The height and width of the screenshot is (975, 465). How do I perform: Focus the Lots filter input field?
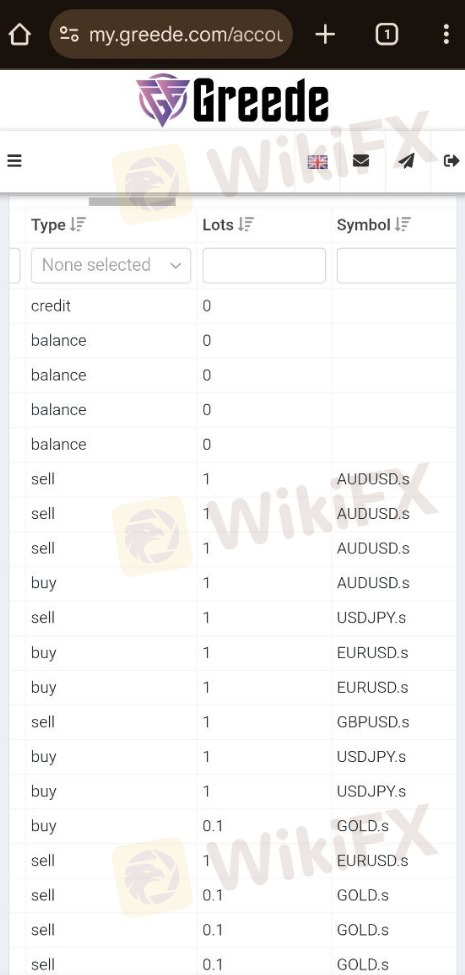[264, 266]
